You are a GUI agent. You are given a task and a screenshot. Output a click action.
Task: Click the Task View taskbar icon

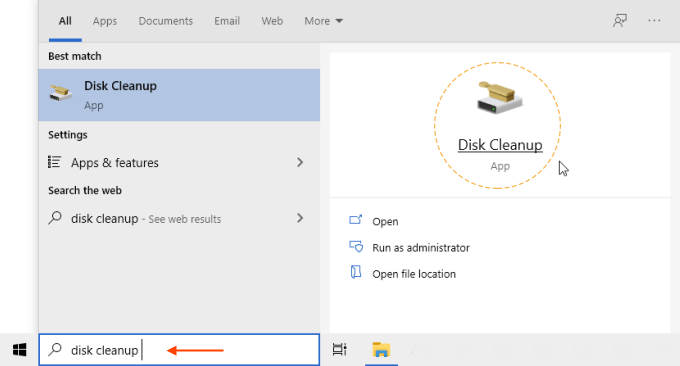point(340,350)
